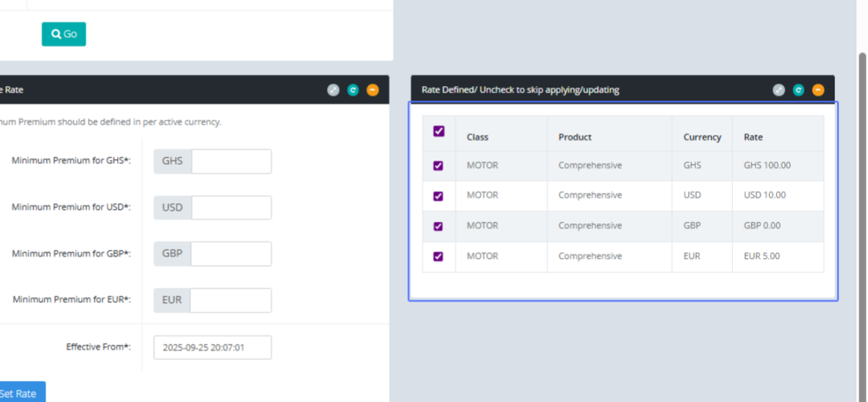868x402 pixels.
Task: Click into Minimum Premium for EUR field
Action: pos(231,301)
